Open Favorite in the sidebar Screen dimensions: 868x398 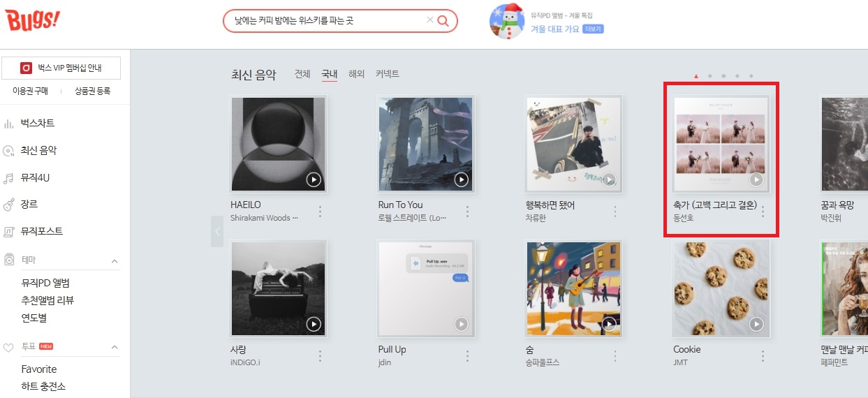point(39,369)
